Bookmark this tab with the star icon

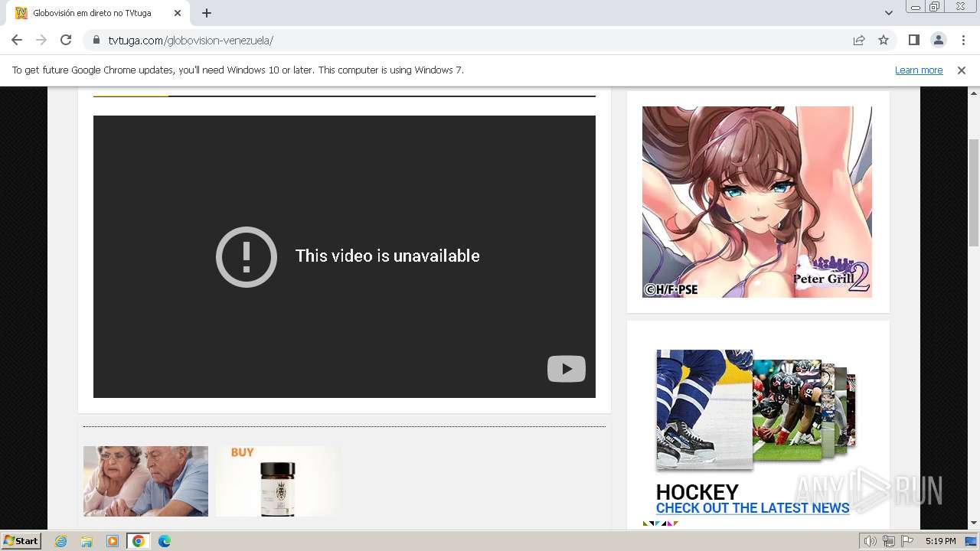tap(884, 41)
